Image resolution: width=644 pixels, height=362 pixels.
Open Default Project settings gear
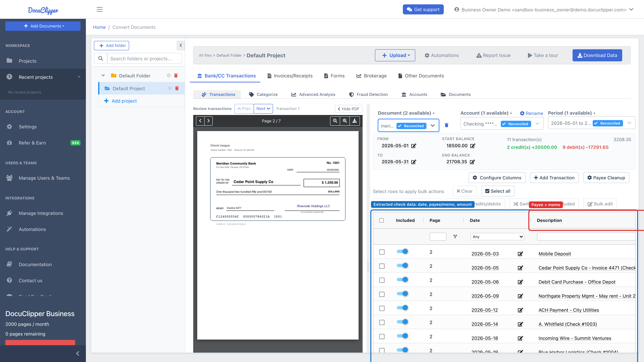click(x=170, y=88)
